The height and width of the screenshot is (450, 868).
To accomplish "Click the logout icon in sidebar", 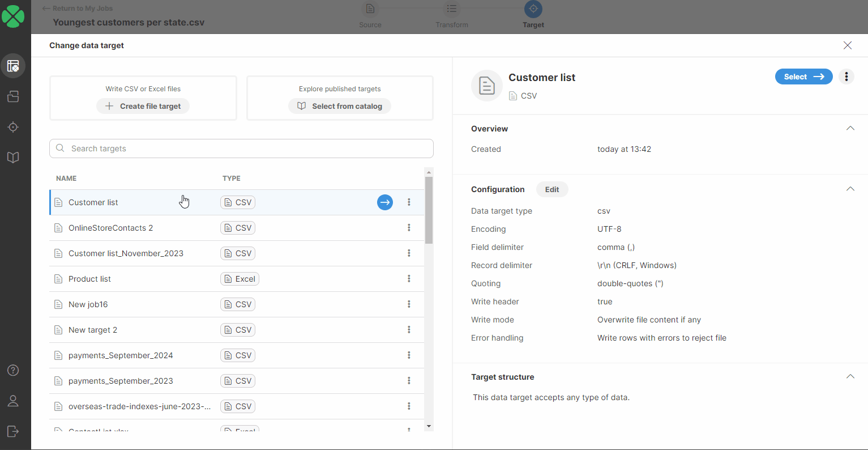I will point(13,431).
